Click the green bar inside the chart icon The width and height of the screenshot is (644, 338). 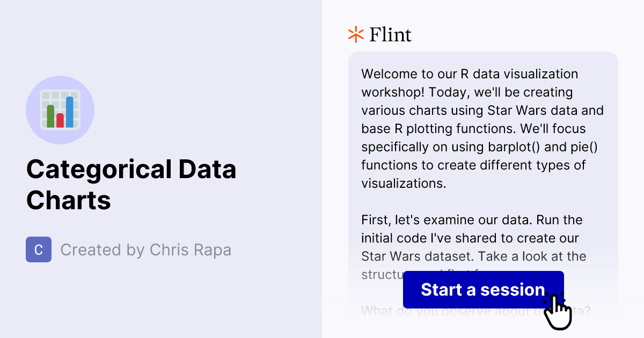(50, 116)
